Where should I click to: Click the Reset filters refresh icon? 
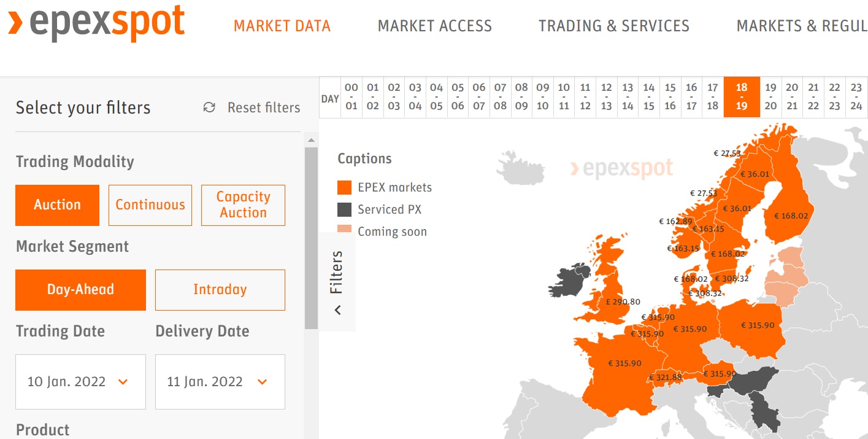(209, 107)
